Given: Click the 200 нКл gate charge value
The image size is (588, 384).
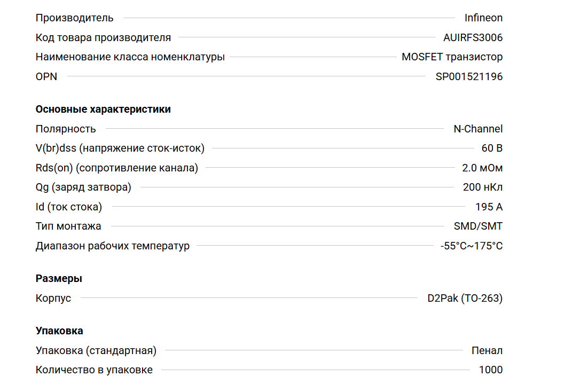Looking at the screenshot, I should (x=482, y=187).
